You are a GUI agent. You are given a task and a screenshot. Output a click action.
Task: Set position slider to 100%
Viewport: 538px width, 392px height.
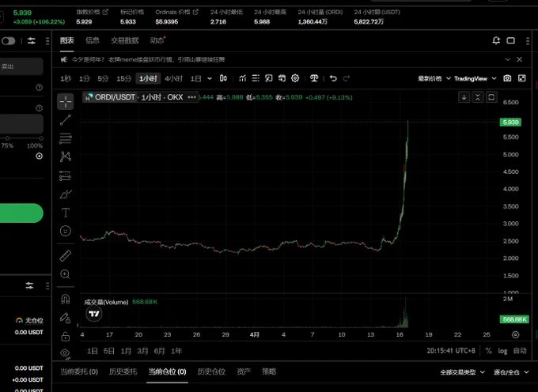coord(41,138)
